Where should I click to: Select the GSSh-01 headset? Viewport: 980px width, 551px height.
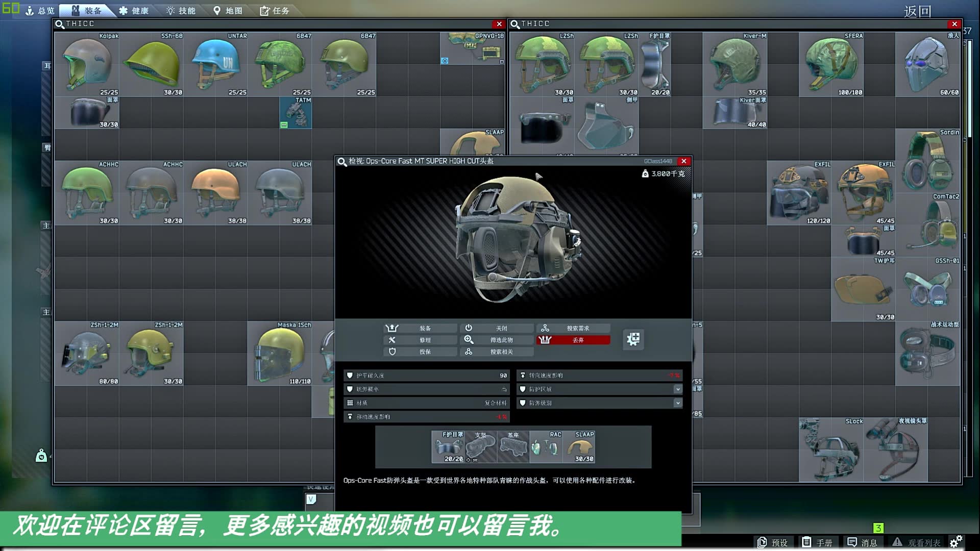(x=928, y=289)
